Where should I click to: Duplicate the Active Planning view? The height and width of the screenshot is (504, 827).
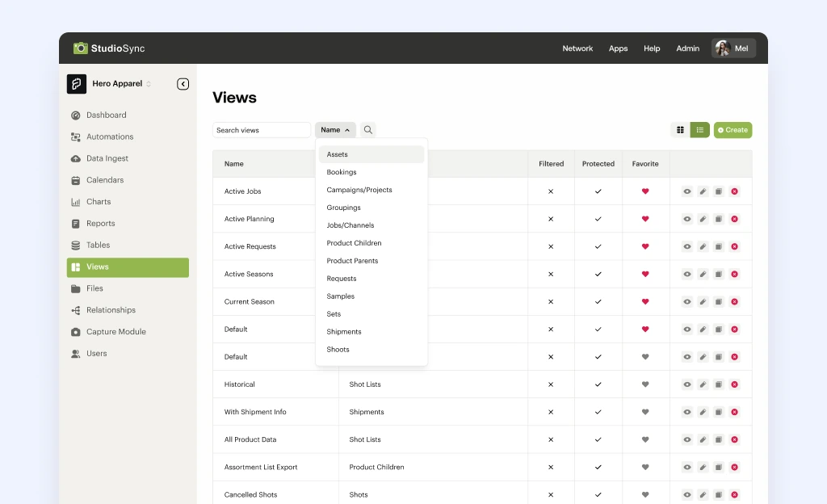point(718,219)
